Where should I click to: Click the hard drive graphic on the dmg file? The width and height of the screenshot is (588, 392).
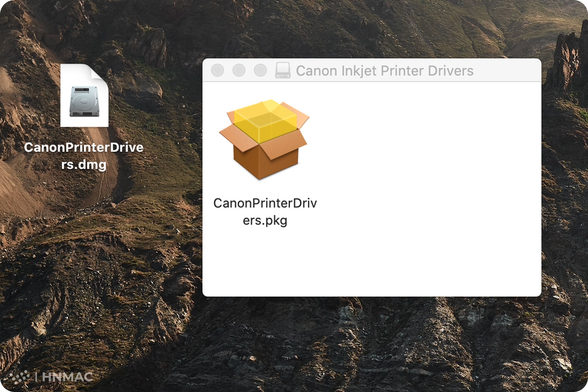[x=84, y=101]
